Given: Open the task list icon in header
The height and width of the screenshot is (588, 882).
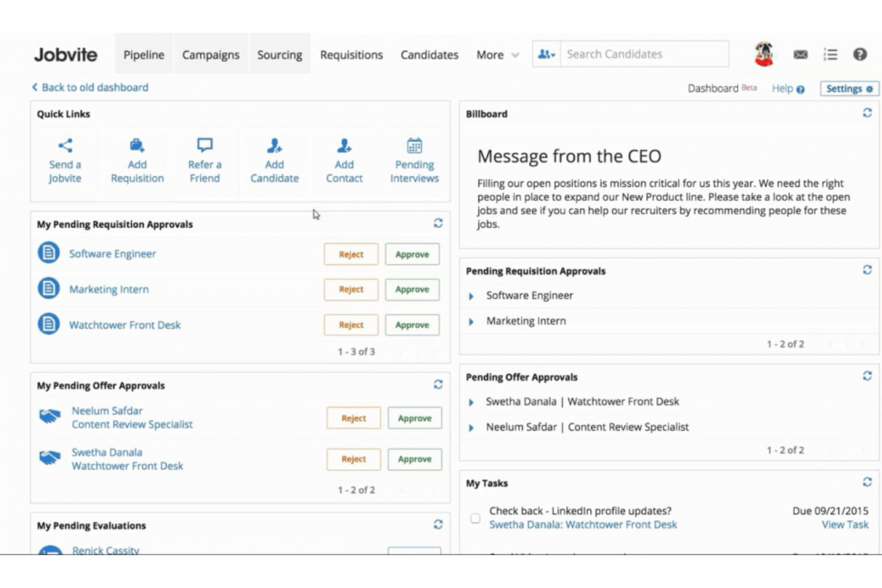Looking at the screenshot, I should (x=830, y=55).
